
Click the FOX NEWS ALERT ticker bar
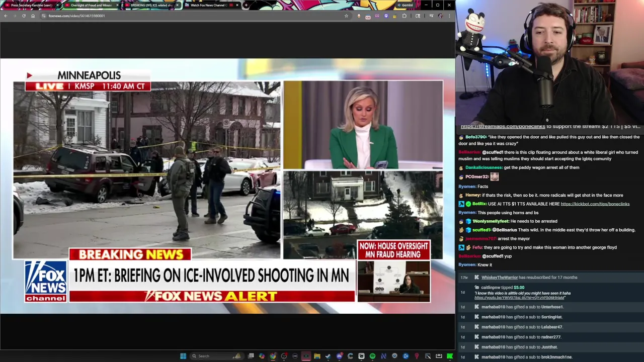(212, 296)
